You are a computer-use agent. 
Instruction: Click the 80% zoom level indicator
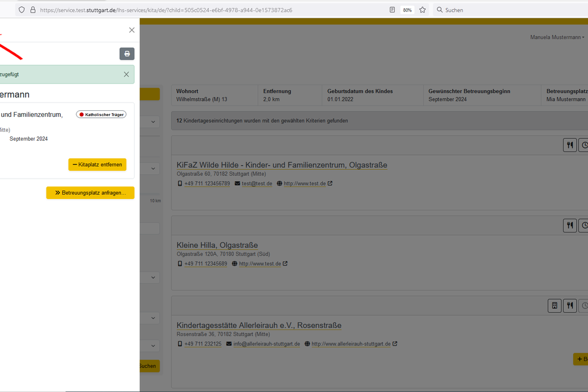coord(407,10)
